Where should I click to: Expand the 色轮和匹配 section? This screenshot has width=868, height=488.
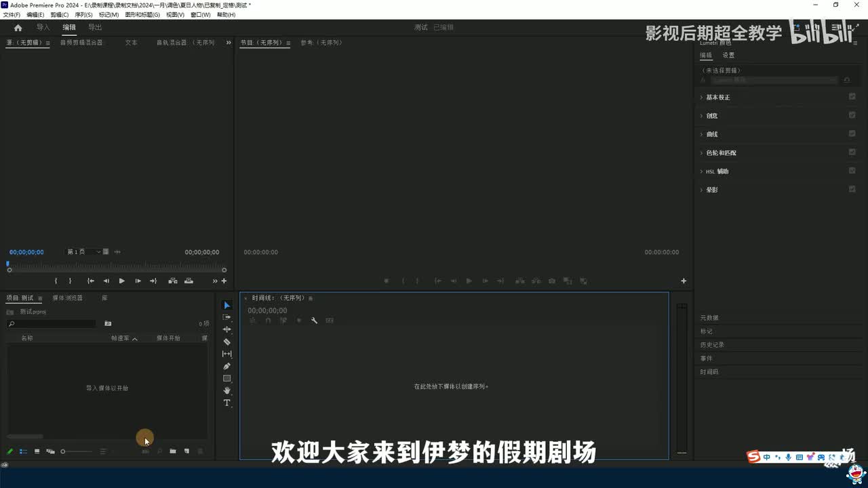point(701,153)
